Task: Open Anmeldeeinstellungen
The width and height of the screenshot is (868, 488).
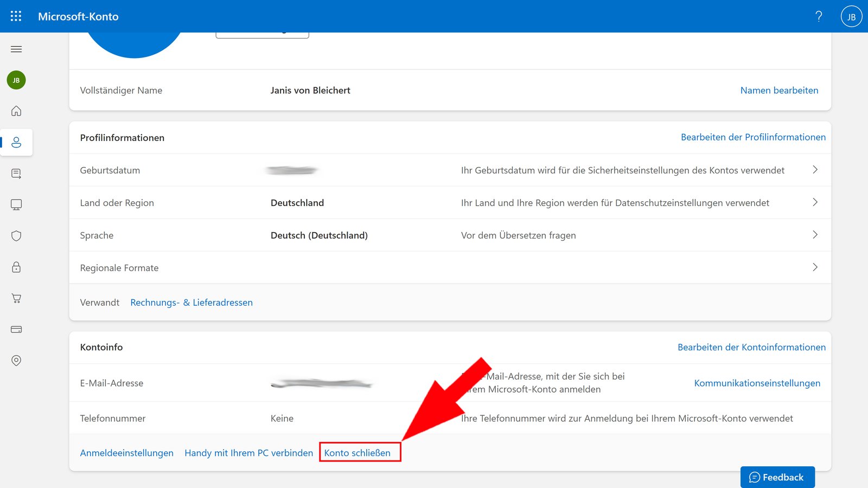Action: pyautogui.click(x=126, y=452)
